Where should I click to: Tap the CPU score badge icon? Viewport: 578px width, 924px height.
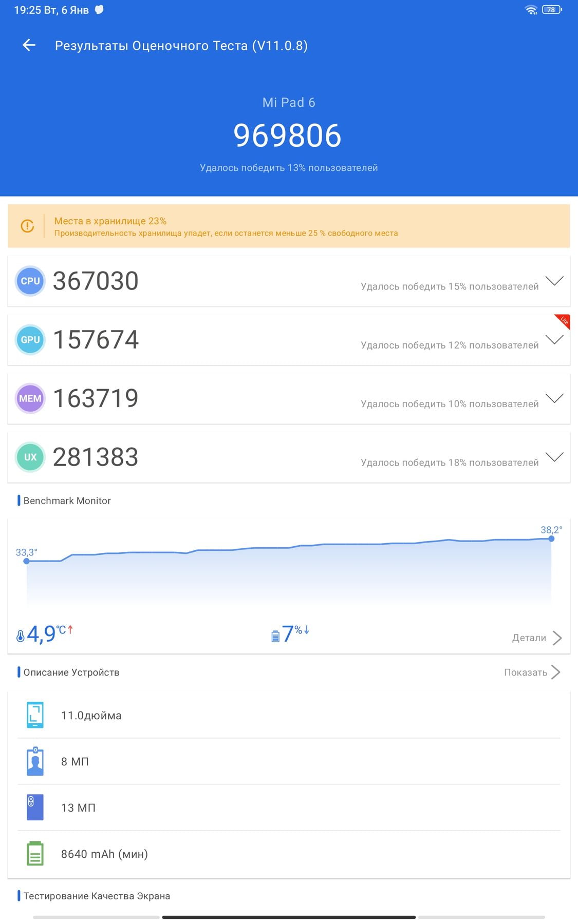pos(30,281)
